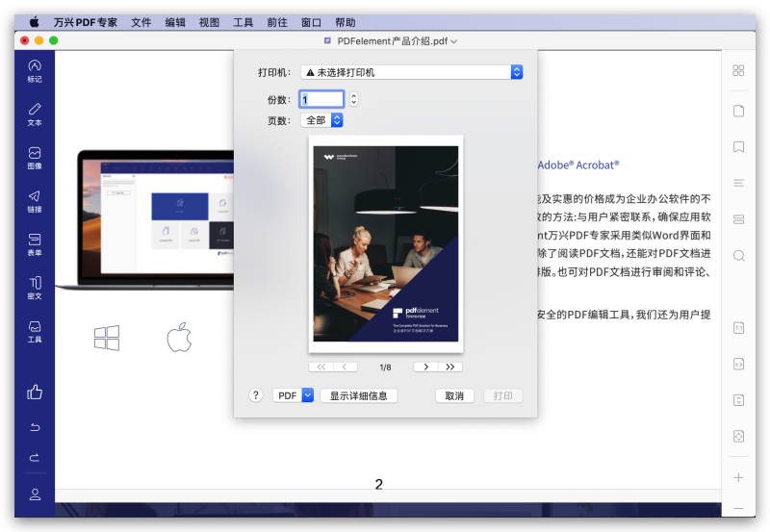Viewport: 770px width, 532px height.
Task: Open the 文件 menu
Action: 141,21
